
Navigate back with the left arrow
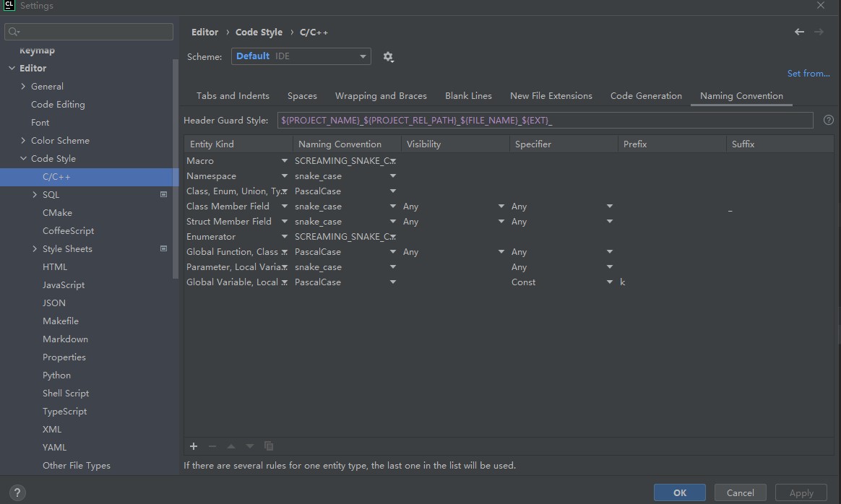[799, 32]
